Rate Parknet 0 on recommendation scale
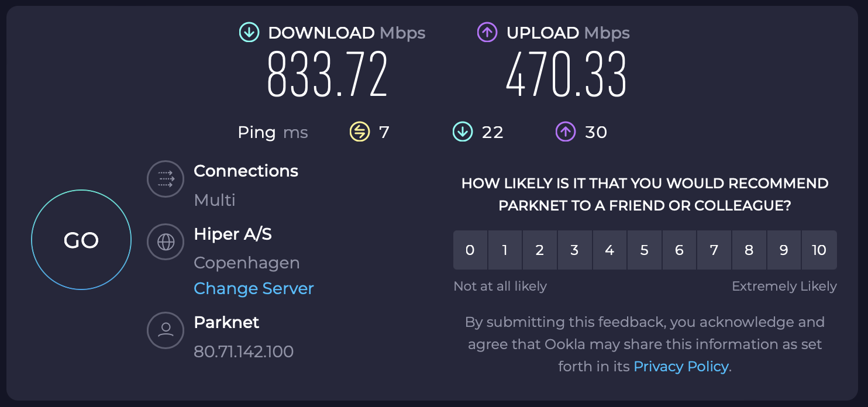868x407 pixels. (470, 250)
